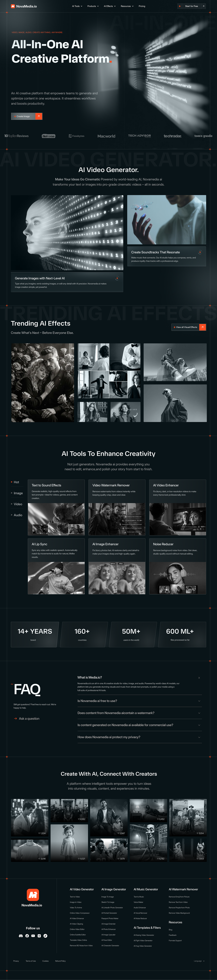The height and width of the screenshot is (980, 217).
Task: Click the TopTenReviews logo
Action: tap(16, 136)
